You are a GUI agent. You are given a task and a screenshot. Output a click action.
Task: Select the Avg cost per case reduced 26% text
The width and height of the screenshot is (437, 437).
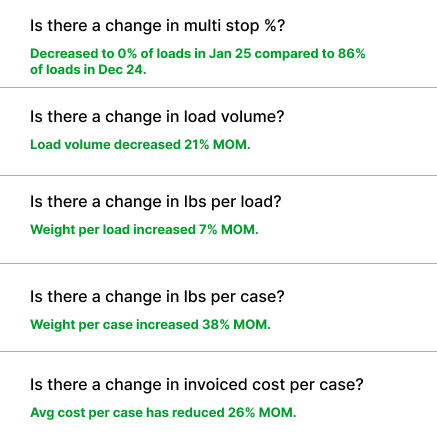tap(163, 413)
